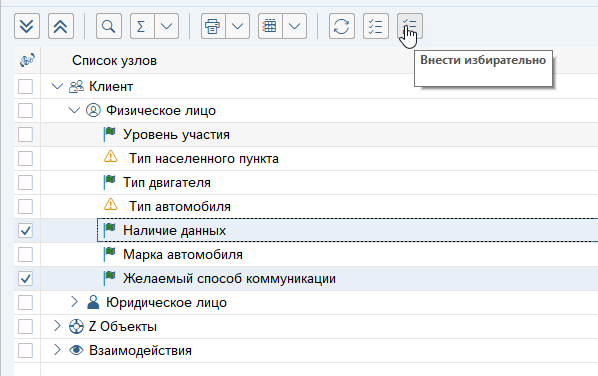Select Желаемый способ коммуникации row text
This screenshot has width=598, height=376.
[229, 279]
